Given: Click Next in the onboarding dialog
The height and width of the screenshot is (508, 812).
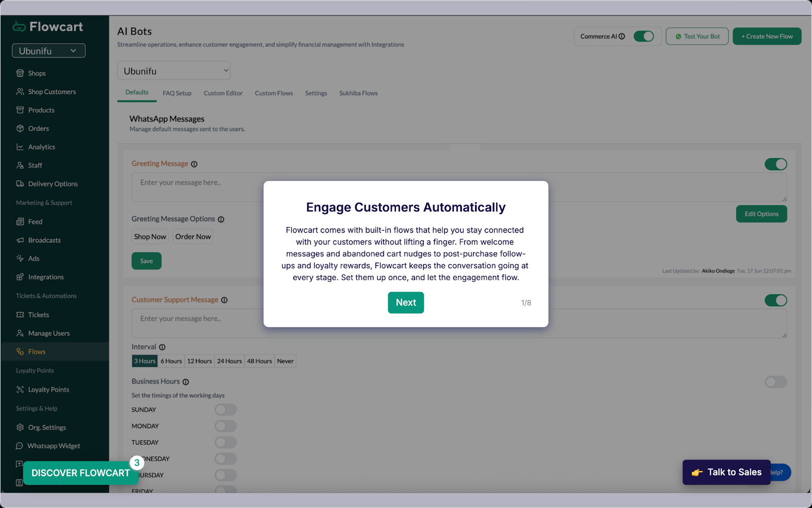Looking at the screenshot, I should 406,303.
